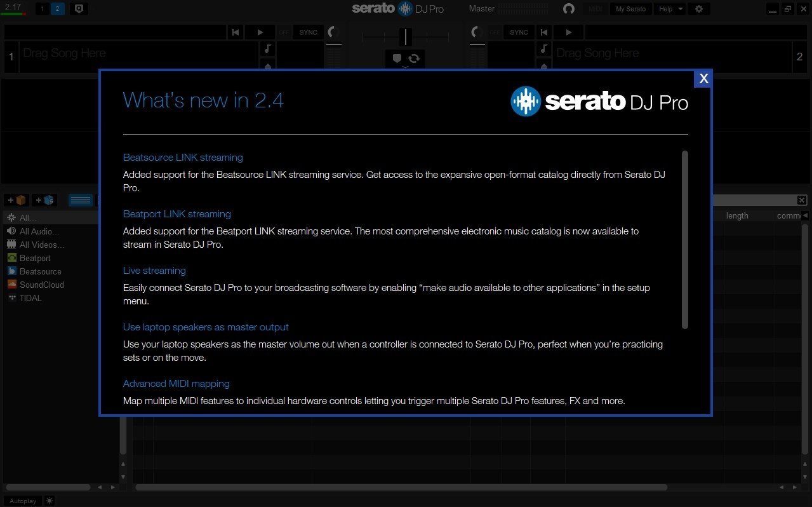Open the Live streaming heading
Image resolution: width=812 pixels, height=507 pixels.
point(154,271)
